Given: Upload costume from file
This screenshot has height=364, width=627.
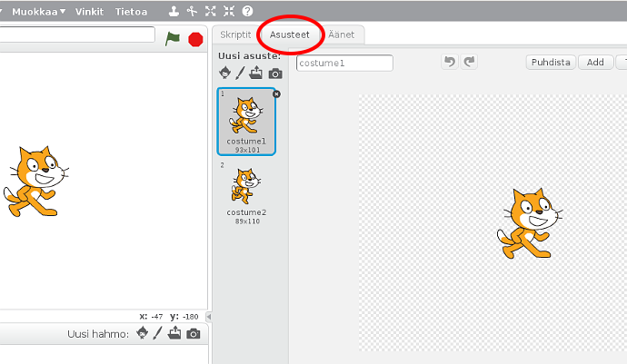Looking at the screenshot, I should 256,73.
